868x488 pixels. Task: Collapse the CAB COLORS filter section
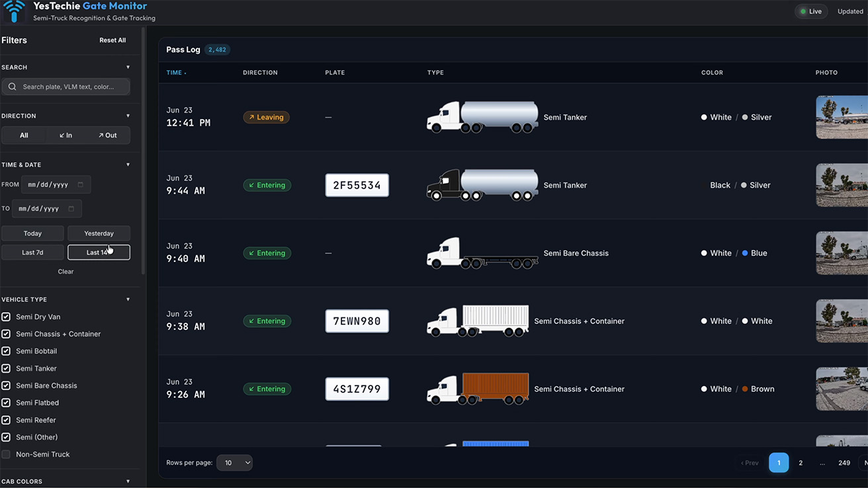pos(128,481)
